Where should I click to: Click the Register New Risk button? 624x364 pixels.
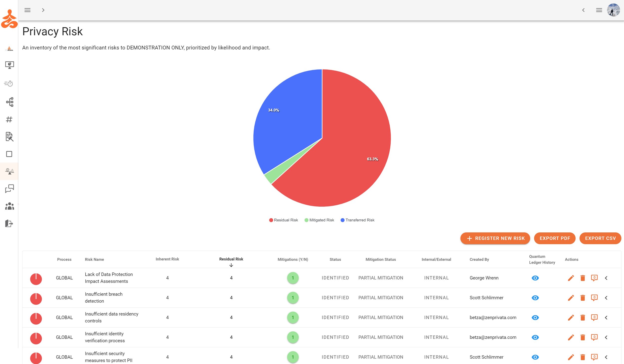point(495,238)
